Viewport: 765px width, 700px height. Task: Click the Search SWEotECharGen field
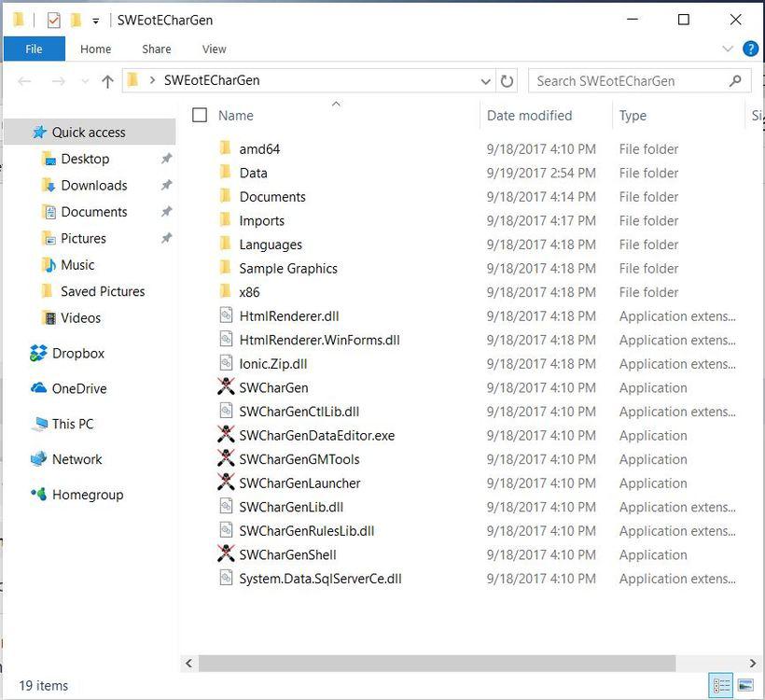[630, 81]
